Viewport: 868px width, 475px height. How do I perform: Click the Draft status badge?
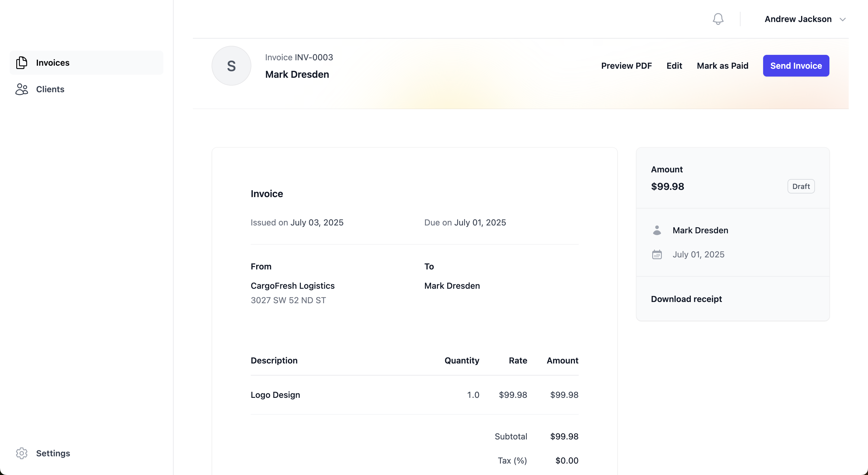tap(800, 186)
